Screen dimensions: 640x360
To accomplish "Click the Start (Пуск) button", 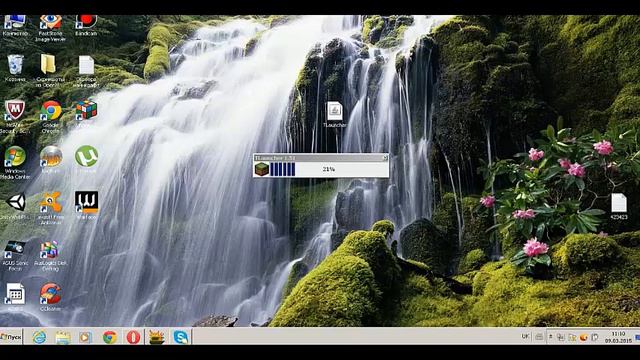I will point(11,337).
